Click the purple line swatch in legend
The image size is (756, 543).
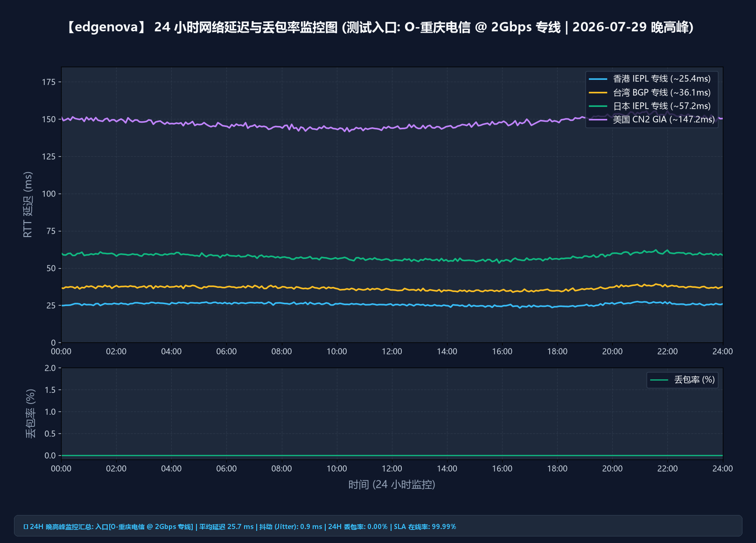pos(598,119)
